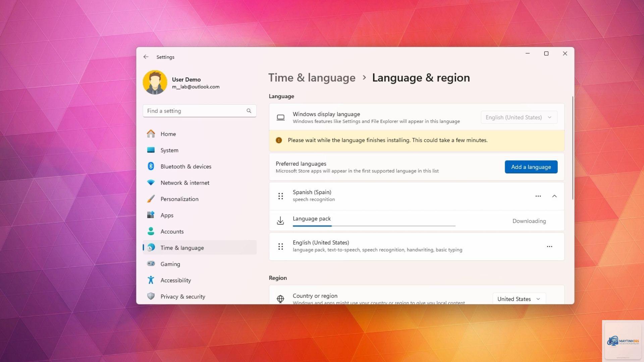
Task: Open Personalization settings
Action: [x=200, y=199]
